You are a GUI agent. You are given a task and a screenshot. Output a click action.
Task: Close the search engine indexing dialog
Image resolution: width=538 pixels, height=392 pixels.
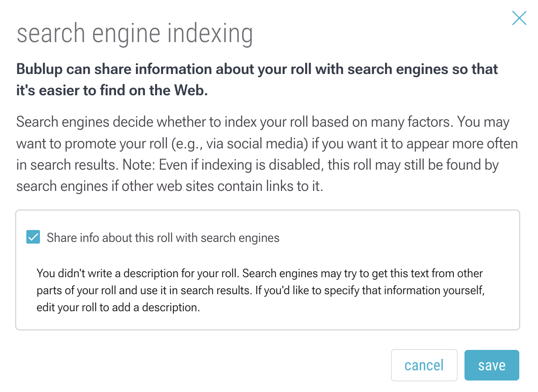519,18
